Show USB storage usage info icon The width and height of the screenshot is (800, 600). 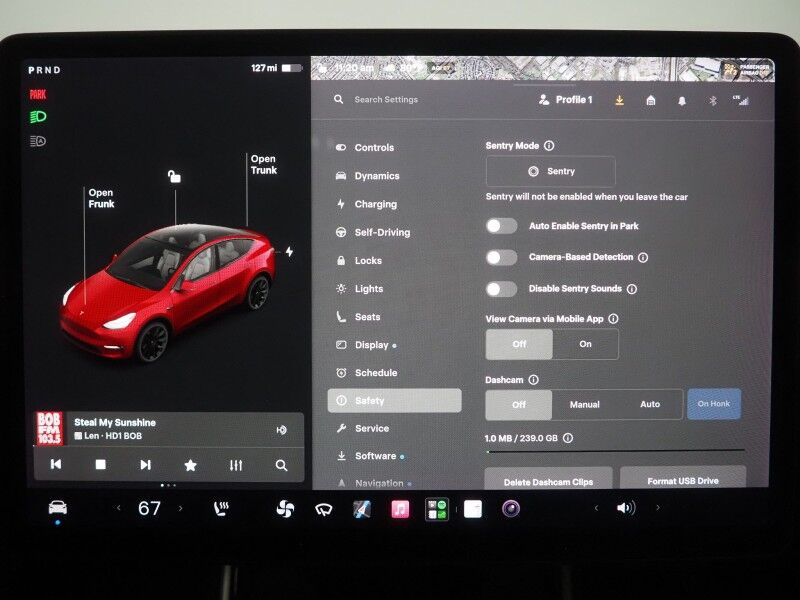pyautogui.click(x=567, y=438)
